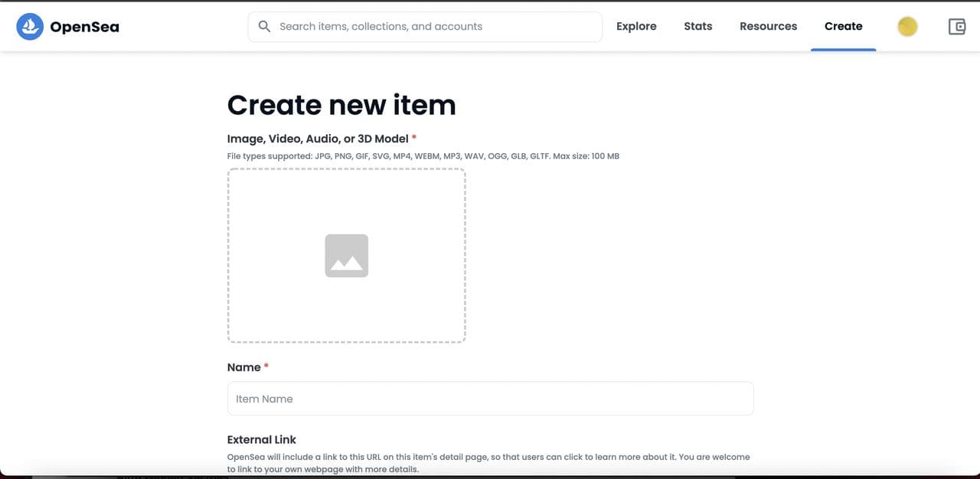
Task: Expand the Resources dropdown menu
Action: click(x=768, y=26)
